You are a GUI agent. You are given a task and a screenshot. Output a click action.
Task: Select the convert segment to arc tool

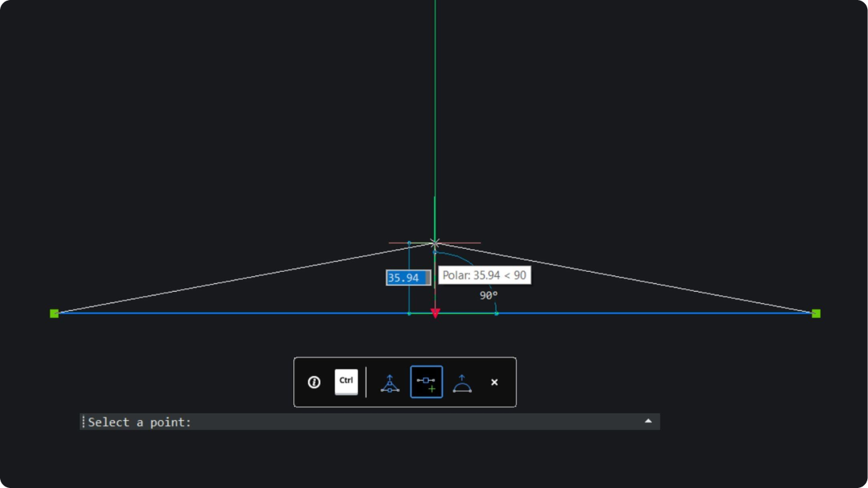(462, 382)
